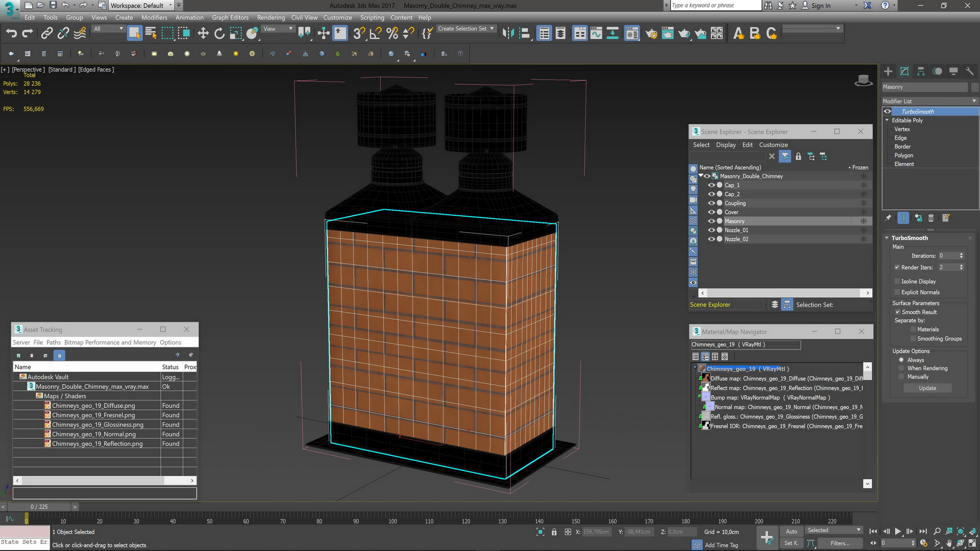980x551 pixels.
Task: Open Render Setup teapot icon
Action: pyautogui.click(x=651, y=34)
